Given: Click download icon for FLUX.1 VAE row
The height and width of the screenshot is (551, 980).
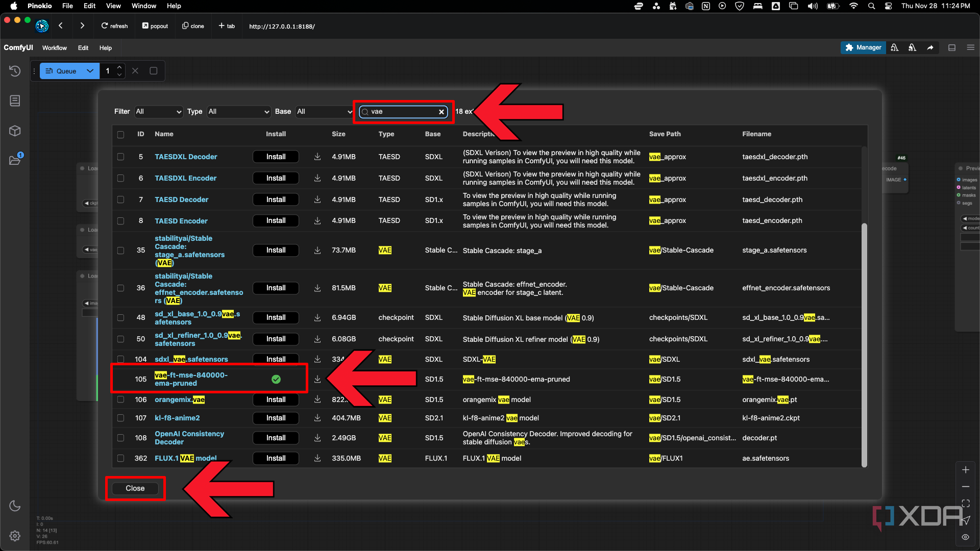Looking at the screenshot, I should (317, 458).
